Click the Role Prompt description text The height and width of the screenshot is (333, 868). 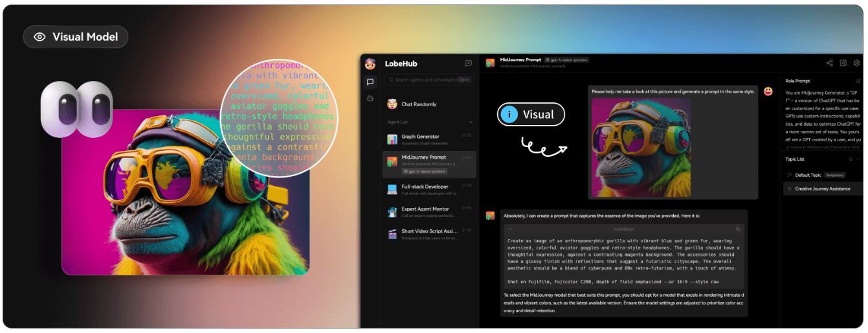[x=823, y=120]
